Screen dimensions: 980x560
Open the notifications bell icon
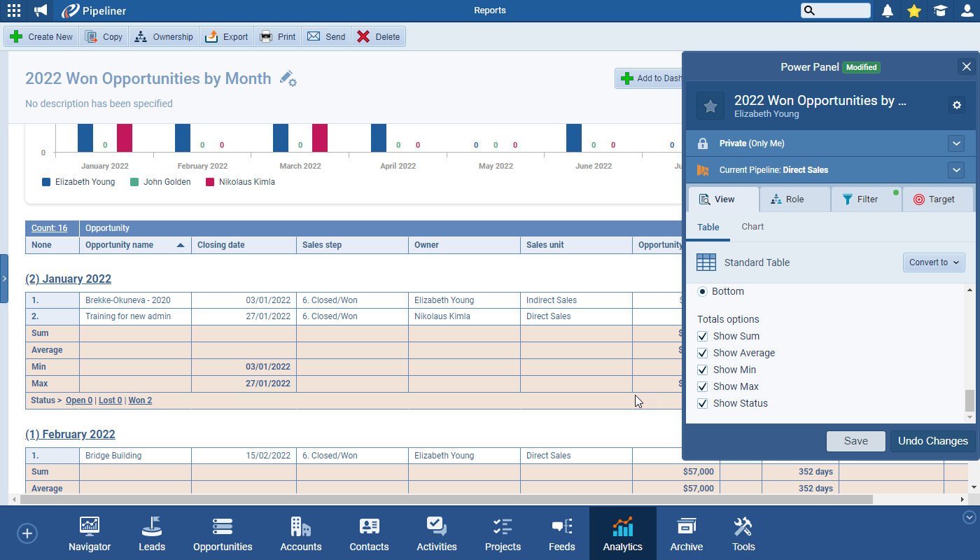[888, 10]
